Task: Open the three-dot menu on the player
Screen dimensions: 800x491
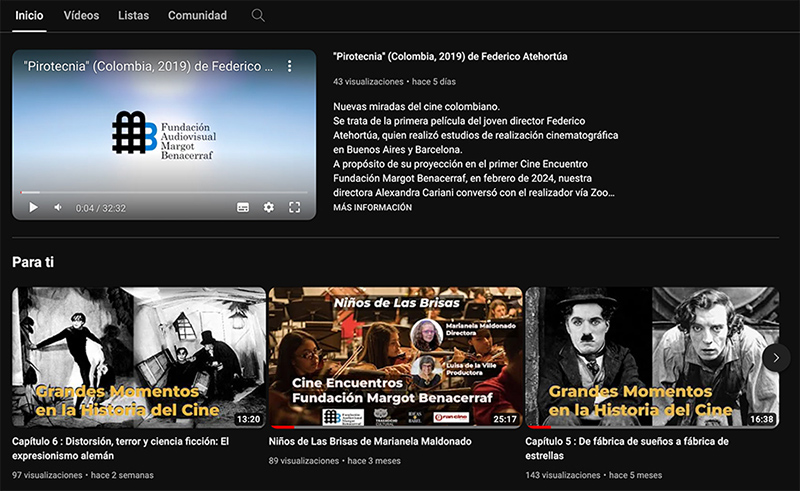Action: click(289, 66)
